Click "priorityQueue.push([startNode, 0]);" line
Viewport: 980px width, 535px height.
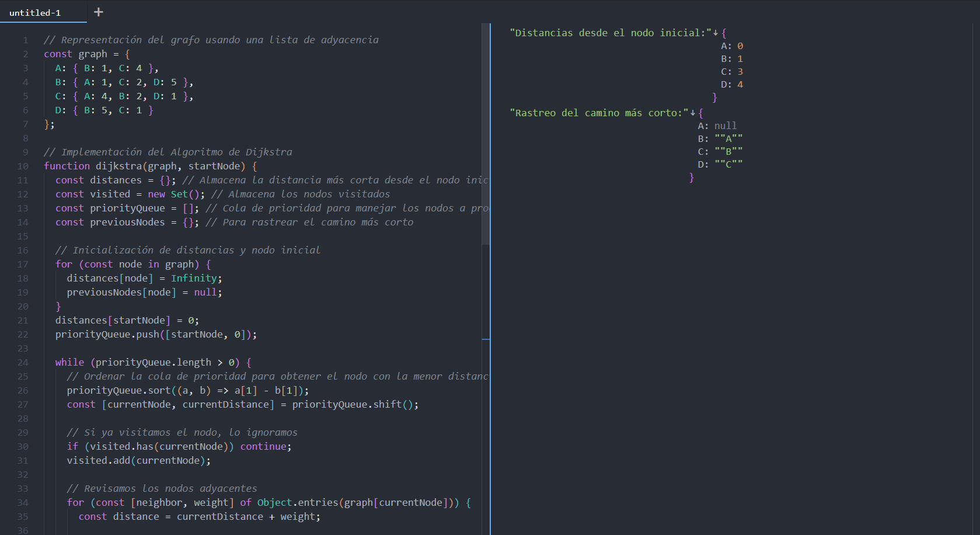pyautogui.click(x=156, y=335)
